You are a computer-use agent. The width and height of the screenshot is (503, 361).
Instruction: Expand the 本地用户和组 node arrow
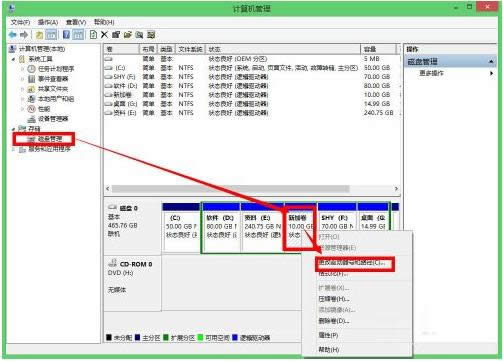pos(23,99)
